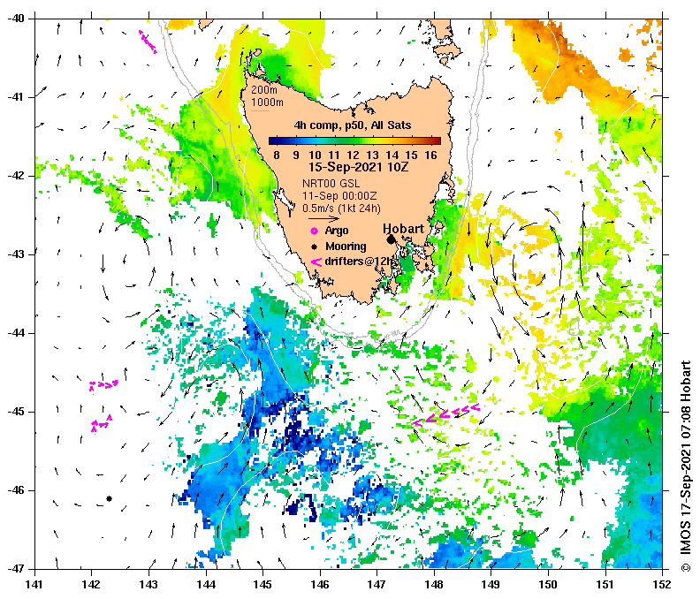Click the -43 latitude axis label
700x599 pixels.
[x=16, y=254]
